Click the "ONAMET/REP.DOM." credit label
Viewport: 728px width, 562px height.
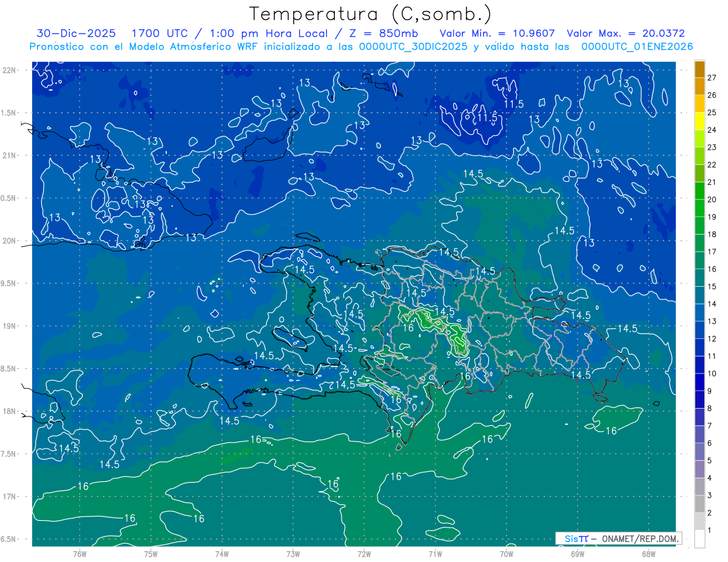pyautogui.click(x=641, y=538)
